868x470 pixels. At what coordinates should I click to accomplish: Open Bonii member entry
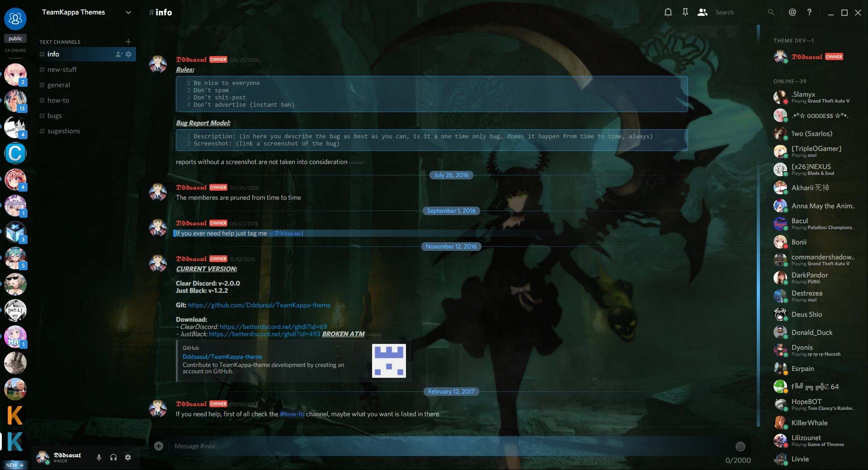point(814,242)
